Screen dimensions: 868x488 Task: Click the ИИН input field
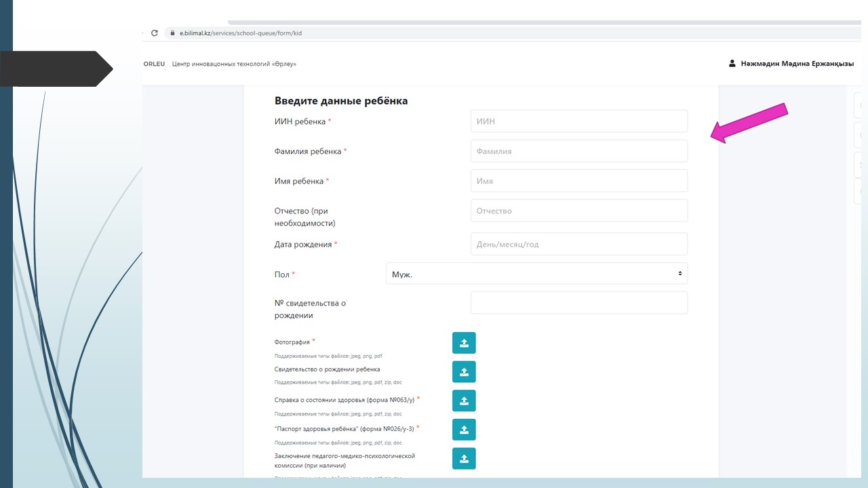[579, 121]
